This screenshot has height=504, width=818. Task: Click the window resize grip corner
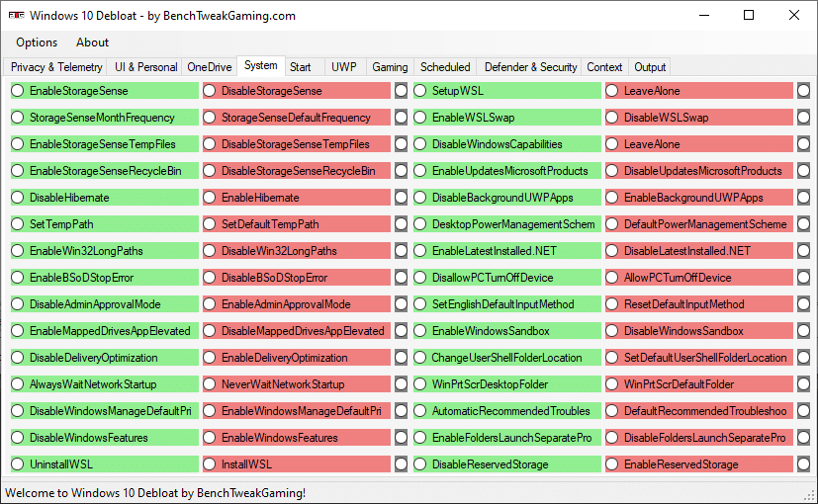(810, 495)
